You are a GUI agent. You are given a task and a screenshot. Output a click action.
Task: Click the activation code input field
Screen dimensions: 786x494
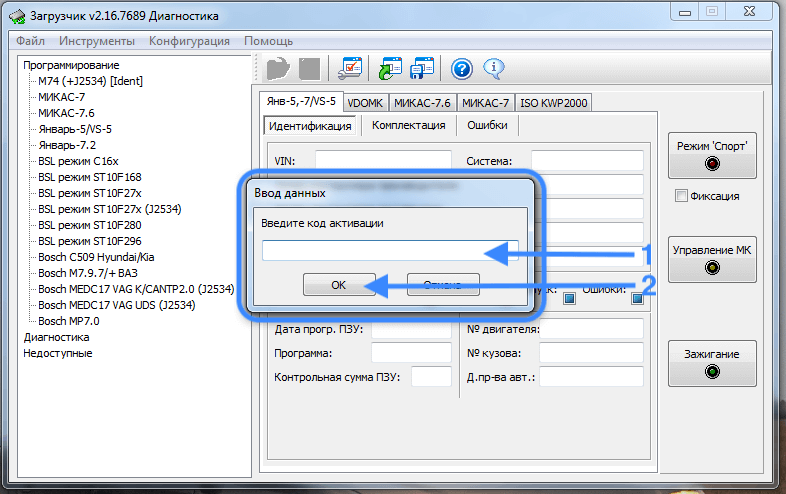(390, 250)
